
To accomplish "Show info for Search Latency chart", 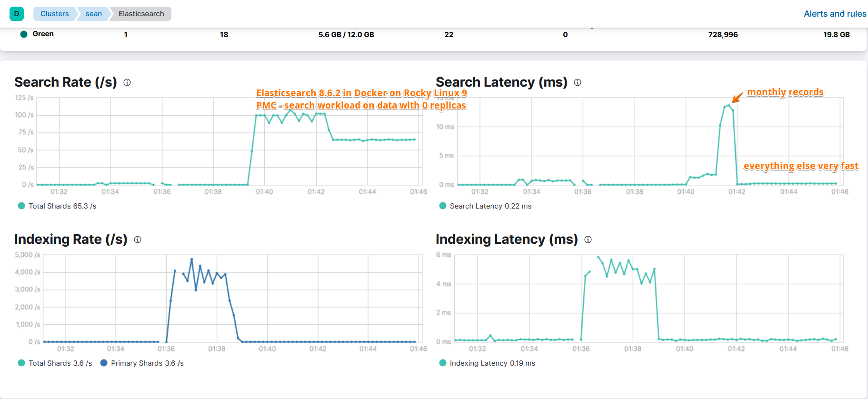I will pos(578,82).
